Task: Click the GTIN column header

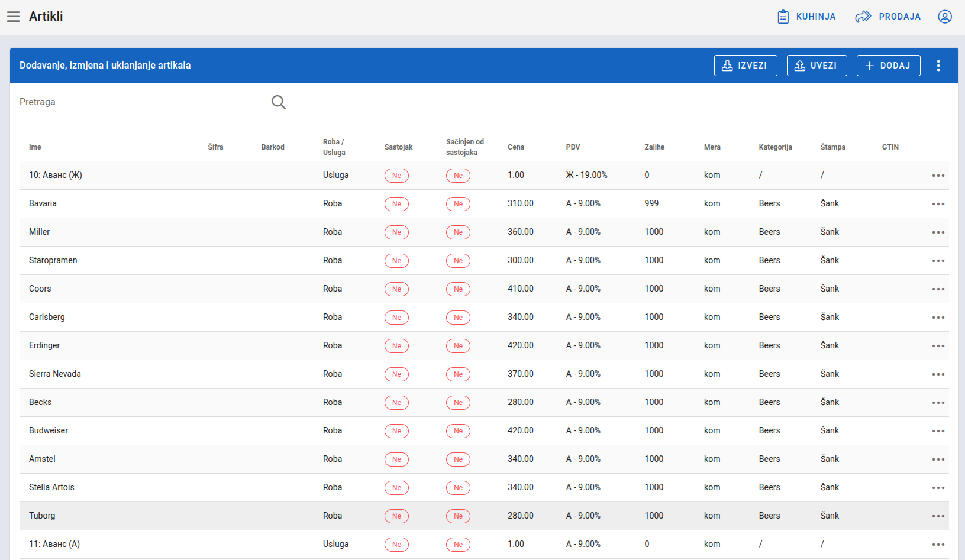Action: point(890,147)
